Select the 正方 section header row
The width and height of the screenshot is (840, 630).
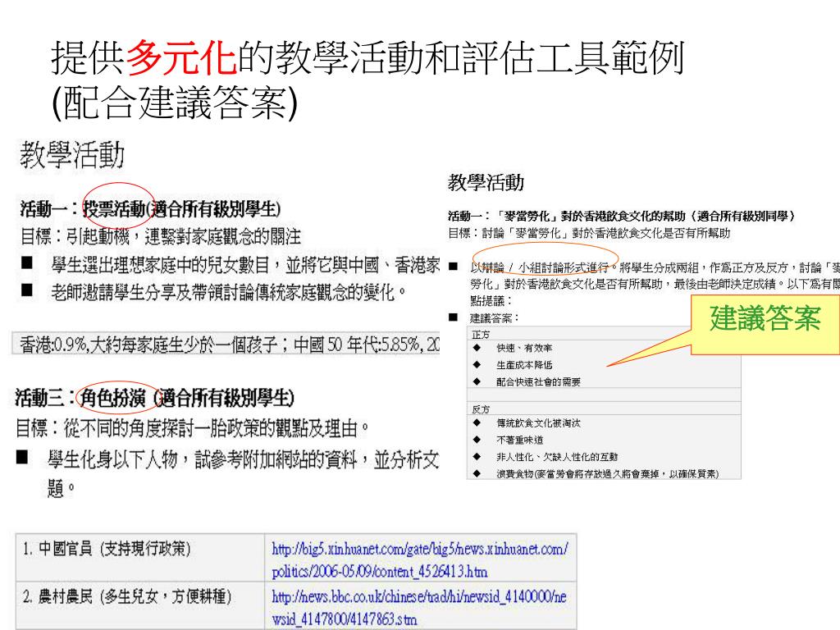click(x=605, y=335)
